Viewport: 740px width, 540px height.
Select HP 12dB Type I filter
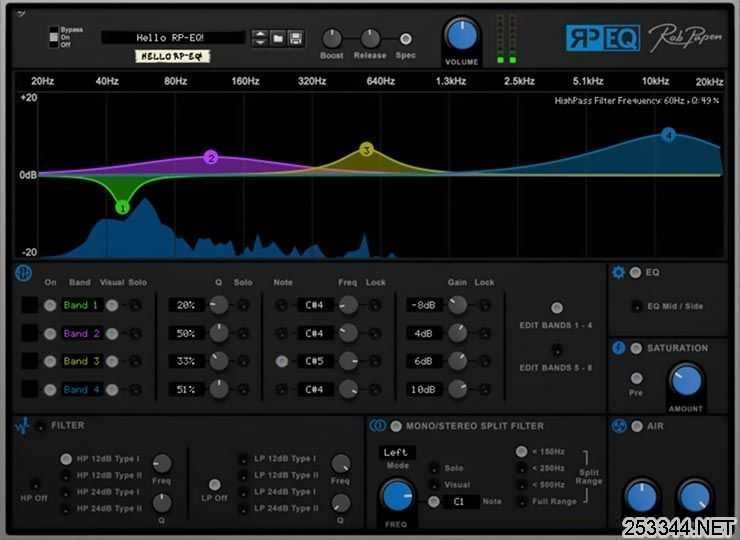point(66,459)
